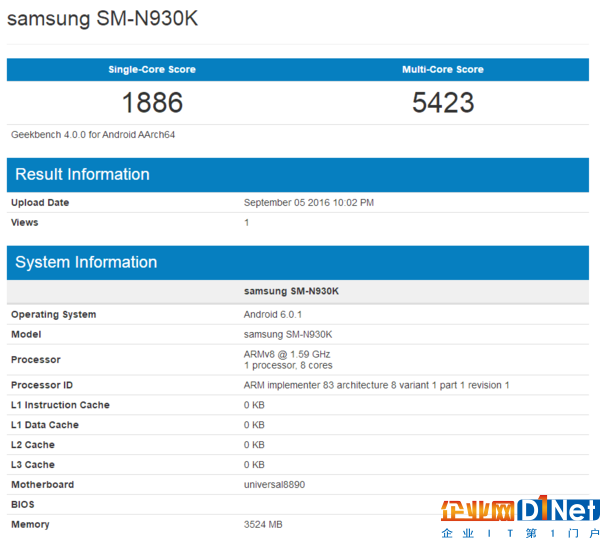Viewport: 600px width, 538px height.
Task: Click the Operating System label
Action: [54, 315]
